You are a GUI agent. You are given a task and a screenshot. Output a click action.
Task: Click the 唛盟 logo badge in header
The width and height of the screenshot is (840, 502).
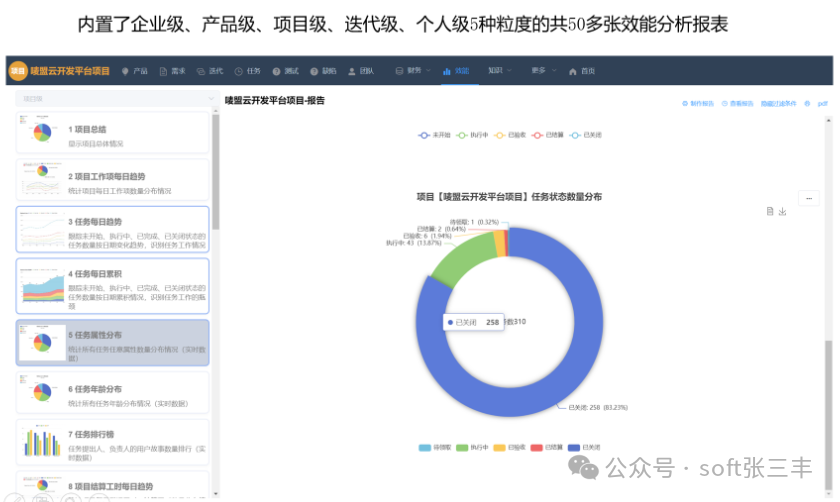pyautogui.click(x=18, y=71)
